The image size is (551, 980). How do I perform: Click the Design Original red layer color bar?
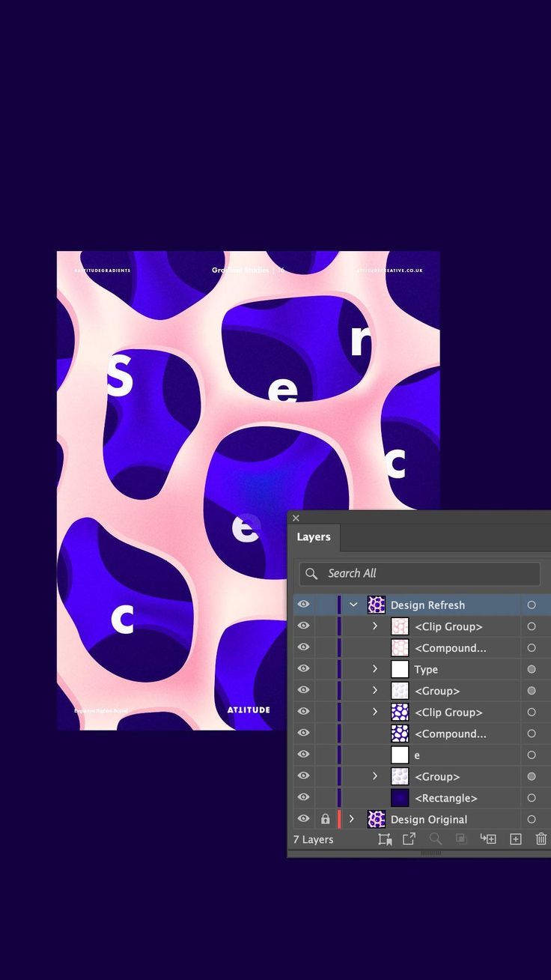click(339, 819)
